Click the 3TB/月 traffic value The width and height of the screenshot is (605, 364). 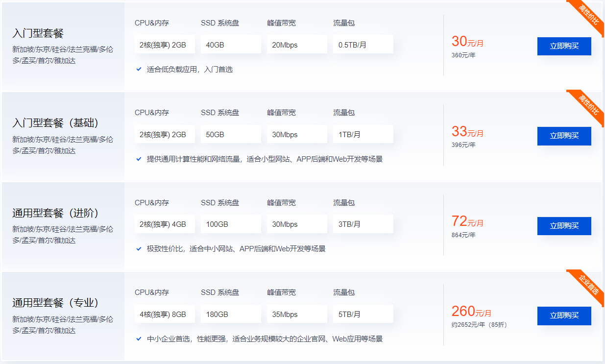click(x=363, y=224)
